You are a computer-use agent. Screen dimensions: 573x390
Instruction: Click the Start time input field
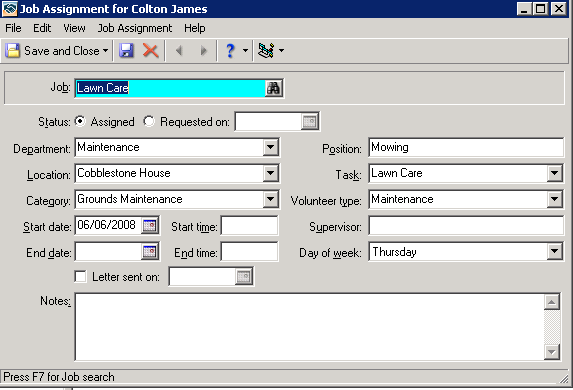click(x=249, y=225)
